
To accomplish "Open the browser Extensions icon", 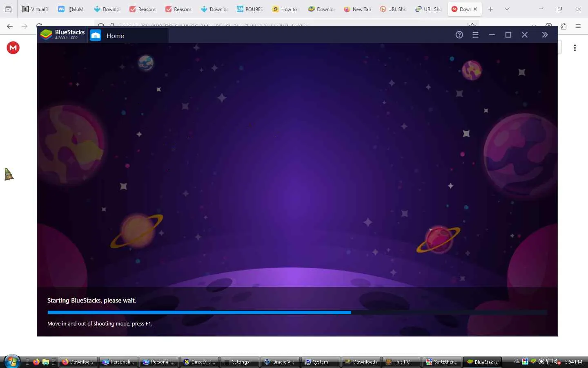I will [563, 26].
